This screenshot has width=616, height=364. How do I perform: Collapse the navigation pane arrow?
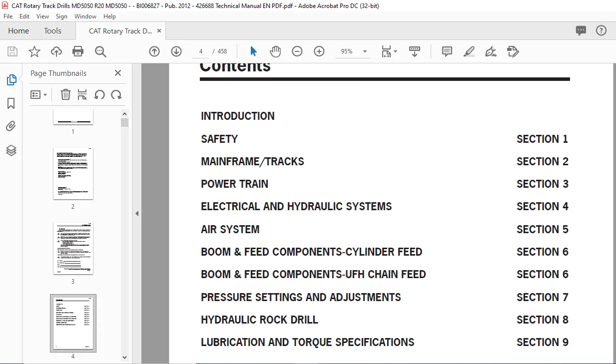(x=137, y=213)
